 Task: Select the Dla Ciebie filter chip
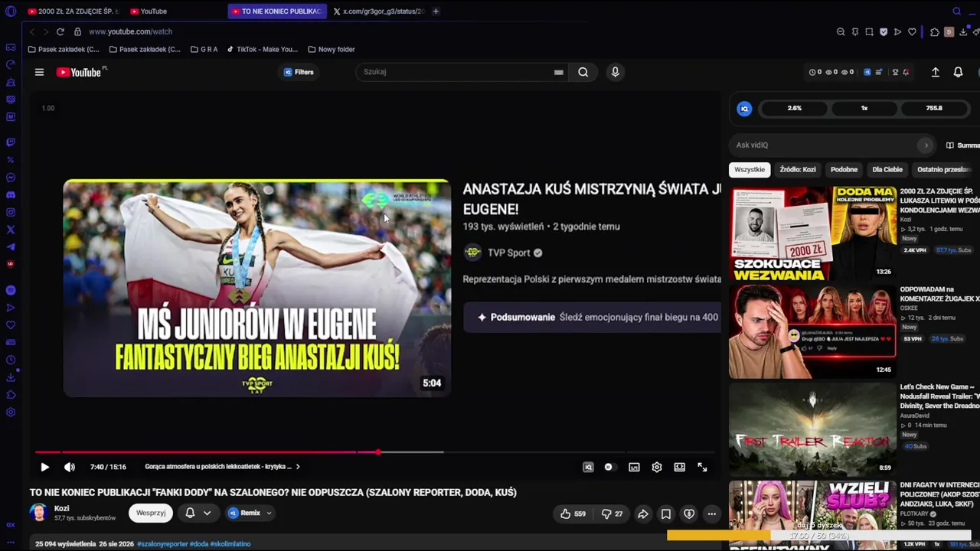click(887, 170)
